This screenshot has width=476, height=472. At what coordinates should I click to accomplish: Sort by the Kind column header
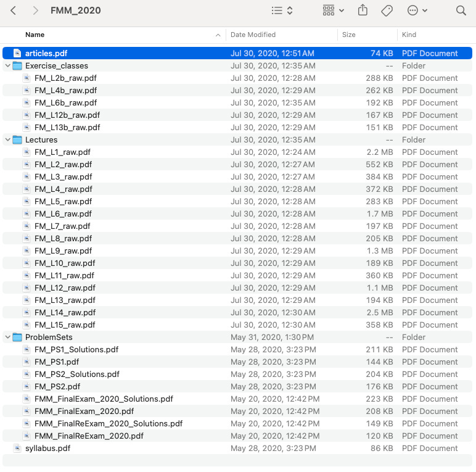coord(409,35)
